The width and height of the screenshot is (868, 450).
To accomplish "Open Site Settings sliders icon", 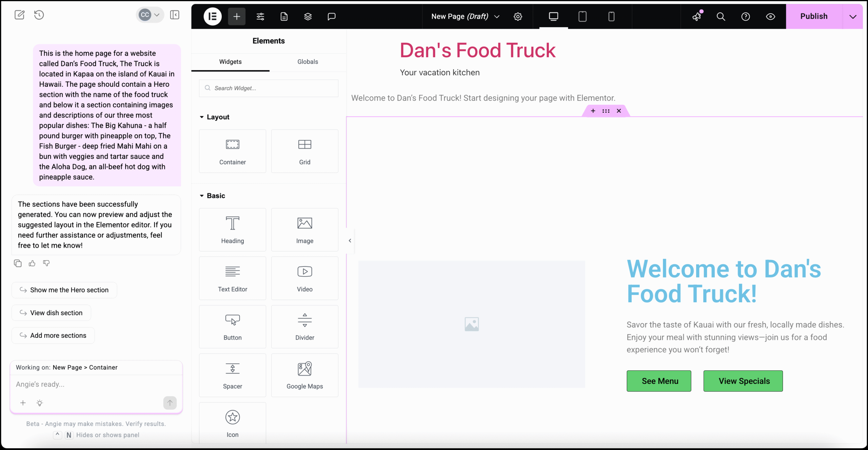I will [260, 16].
